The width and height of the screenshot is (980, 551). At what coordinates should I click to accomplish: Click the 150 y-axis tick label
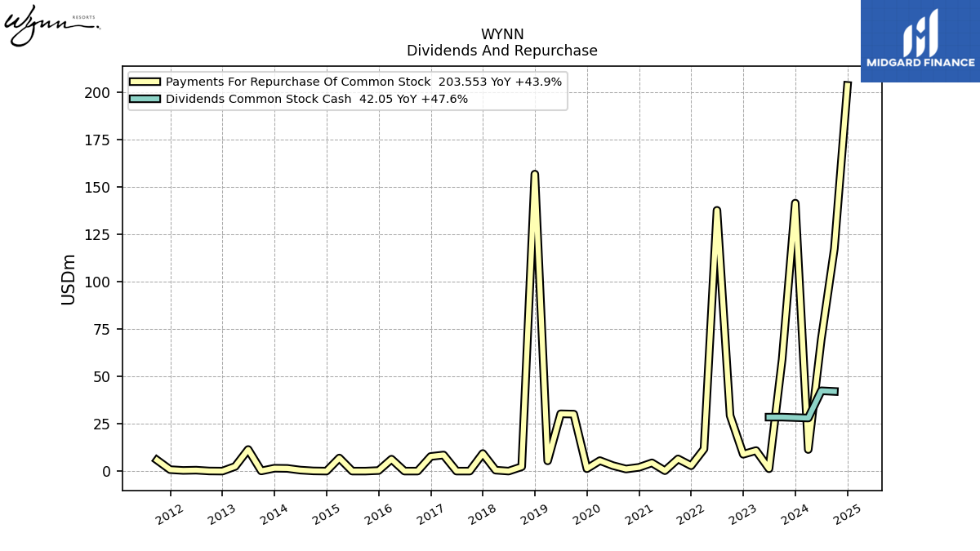[x=98, y=187]
